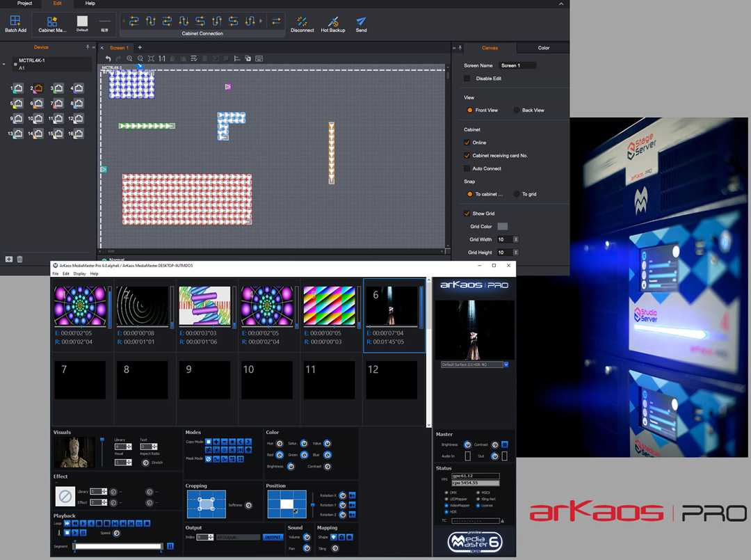Viewport: 751px width, 560px height.
Task: Open the Library dropdown in the Visuals panel
Action: 124,447
